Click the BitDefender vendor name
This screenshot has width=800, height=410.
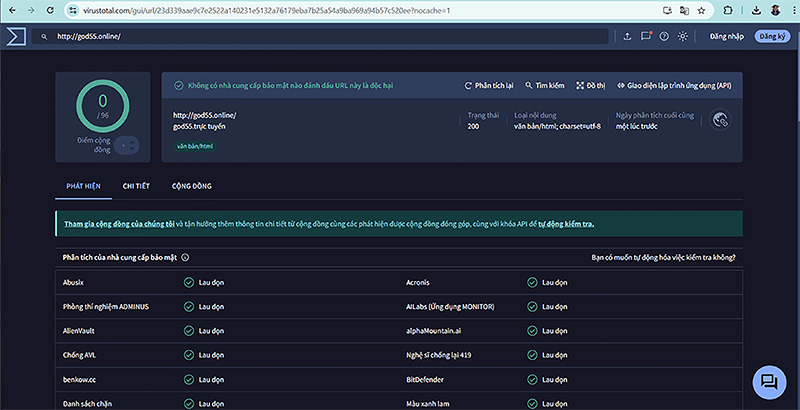click(424, 379)
